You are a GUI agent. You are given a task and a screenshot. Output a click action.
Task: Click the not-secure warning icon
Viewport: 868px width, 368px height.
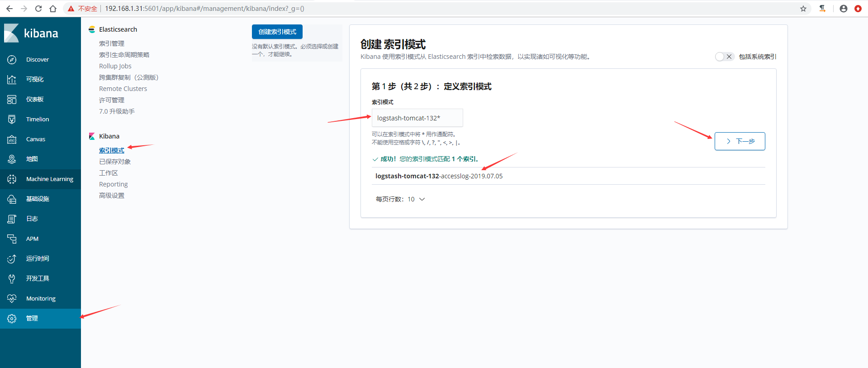[x=71, y=9]
